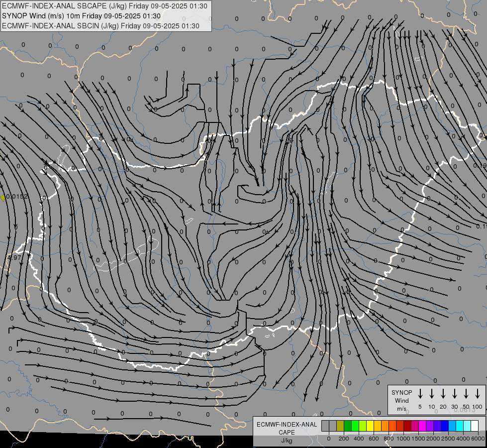Screen dimensions: 487x448
Task: Click the 100 m/s wind arrow in legend
Action: 478,393
